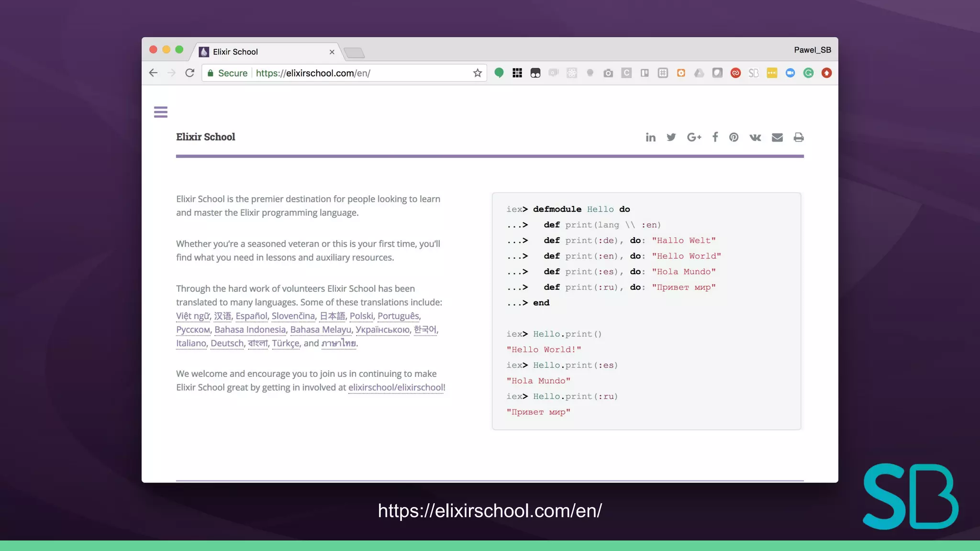Image resolution: width=980 pixels, height=551 pixels.
Task: Open the Polski translation
Action: [x=361, y=316]
